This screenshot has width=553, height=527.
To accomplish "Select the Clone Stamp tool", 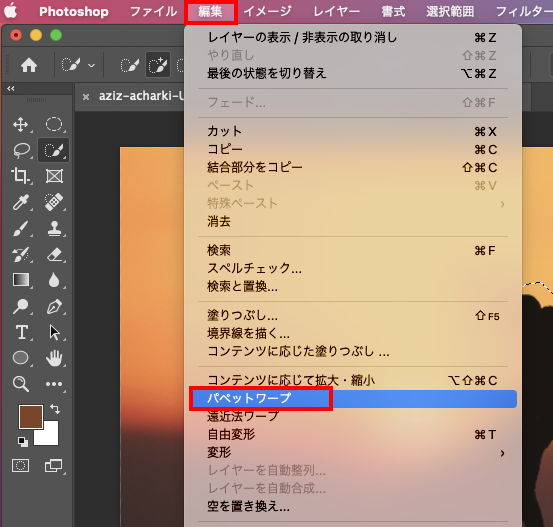I will coord(54,228).
